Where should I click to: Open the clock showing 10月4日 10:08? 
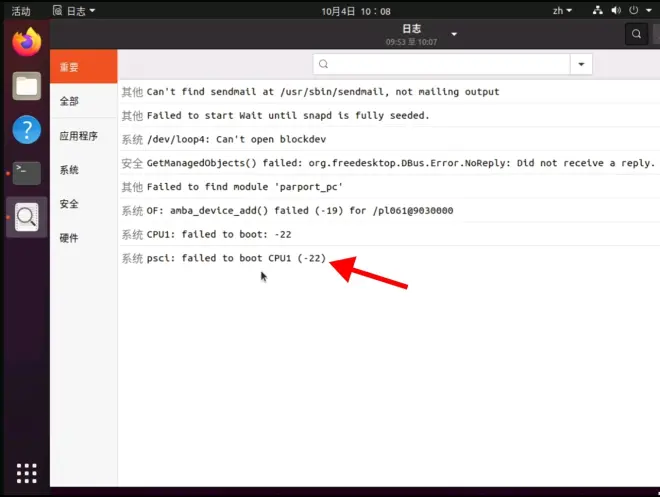(x=356, y=11)
